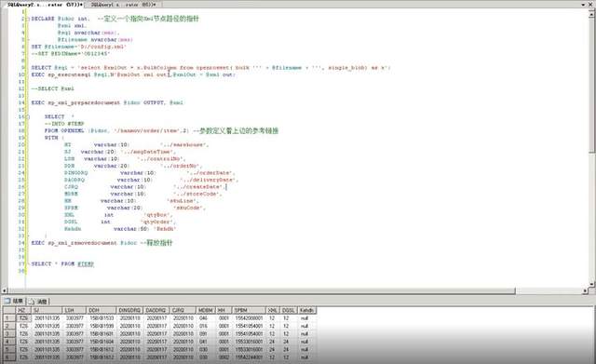Click the 'EXEC sp_executesql' line

[133, 74]
